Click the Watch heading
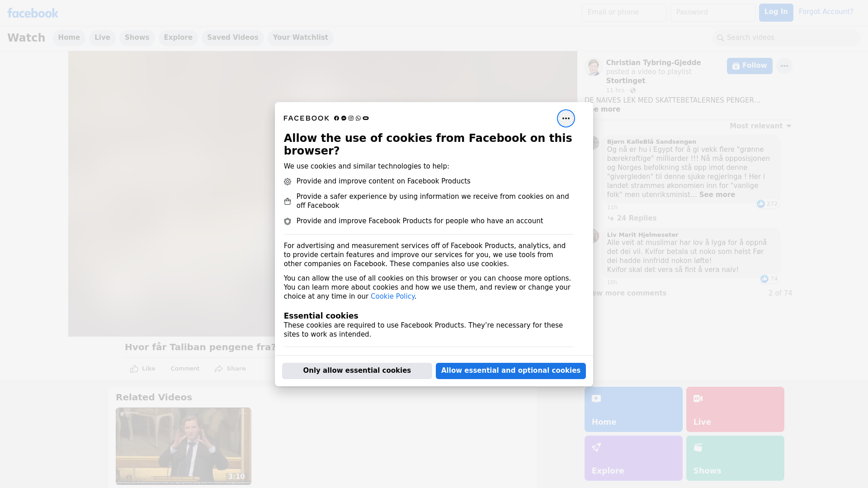The height and width of the screenshot is (488, 868). tap(26, 38)
